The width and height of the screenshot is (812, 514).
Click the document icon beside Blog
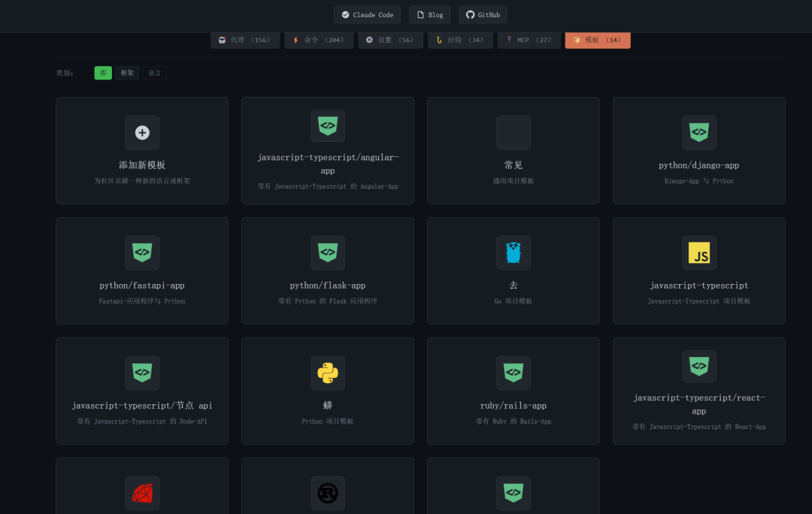(x=420, y=15)
